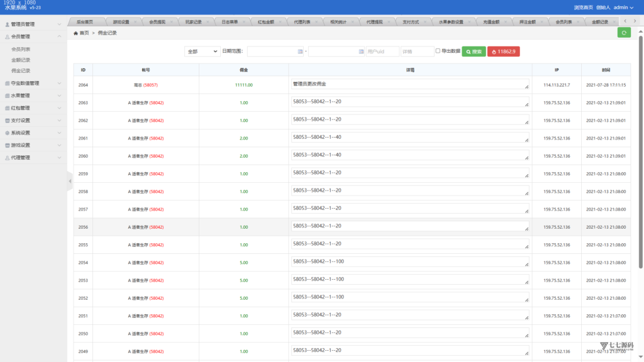Image resolution: width=644 pixels, height=362 pixels.
Task: Click the red 11862.9 total button
Action: pos(504,52)
